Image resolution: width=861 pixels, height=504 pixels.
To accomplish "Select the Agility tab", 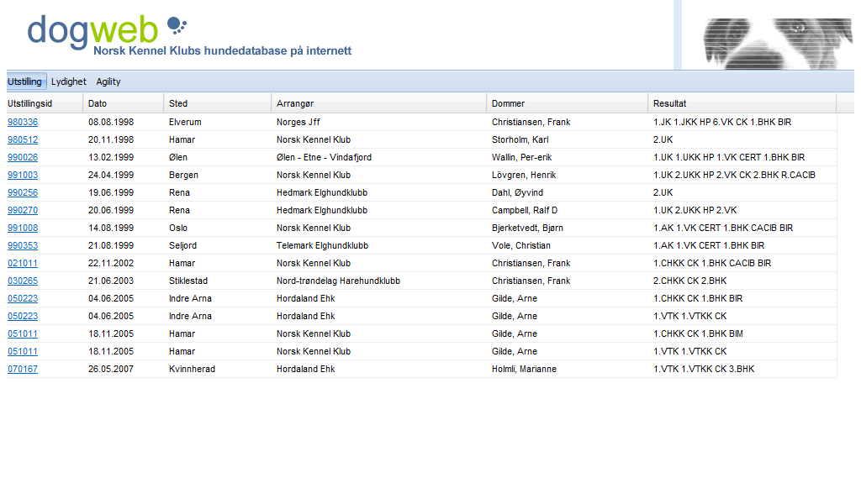I will (108, 81).
